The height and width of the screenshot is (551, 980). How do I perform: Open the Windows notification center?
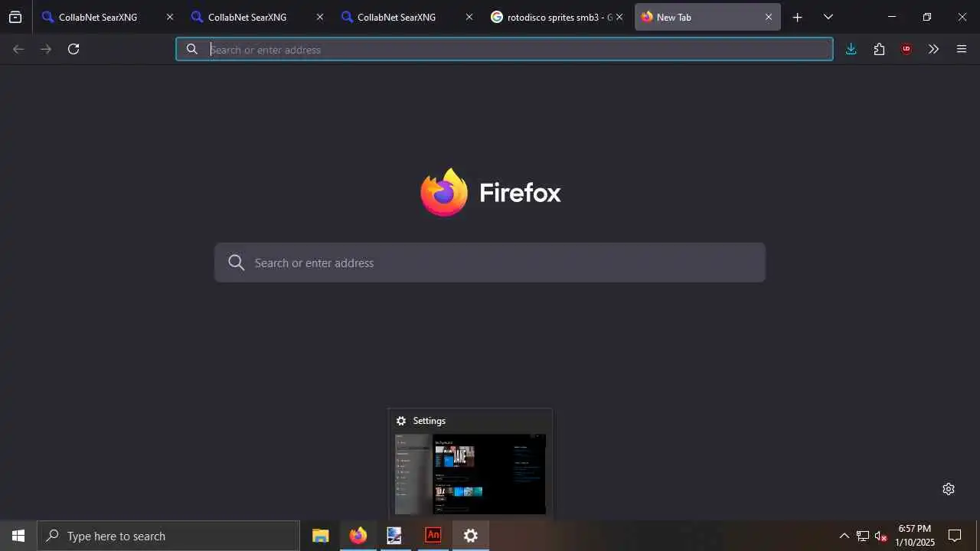pos(955,536)
